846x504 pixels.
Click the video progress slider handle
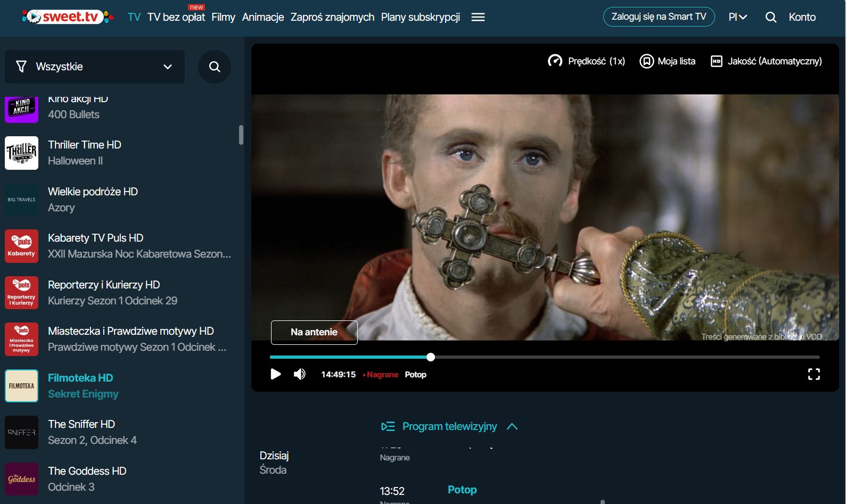click(431, 357)
